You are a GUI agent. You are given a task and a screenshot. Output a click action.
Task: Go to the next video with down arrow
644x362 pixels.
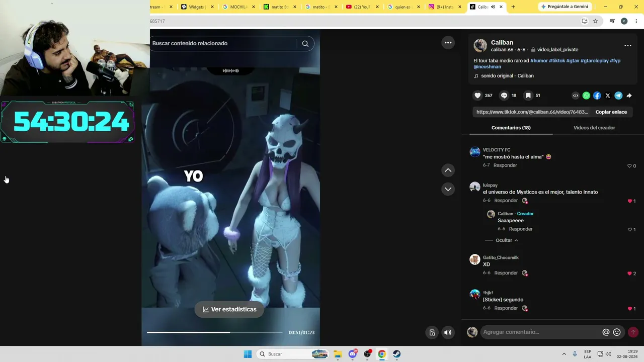point(448,189)
